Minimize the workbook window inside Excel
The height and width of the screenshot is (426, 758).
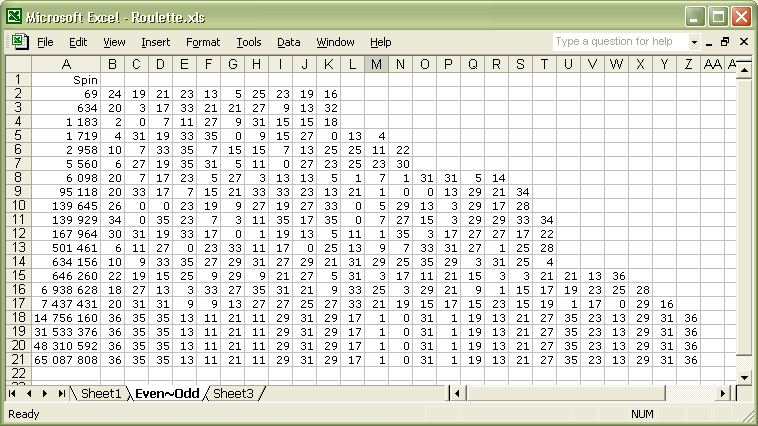tap(708, 42)
